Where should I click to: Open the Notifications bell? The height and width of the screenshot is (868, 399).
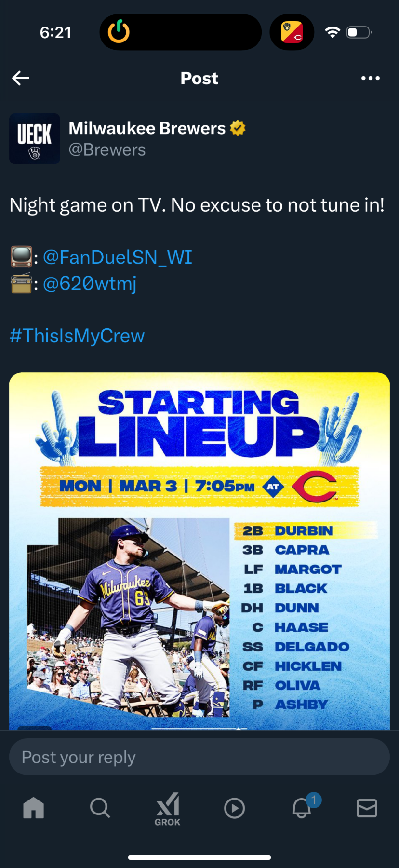tap(302, 808)
